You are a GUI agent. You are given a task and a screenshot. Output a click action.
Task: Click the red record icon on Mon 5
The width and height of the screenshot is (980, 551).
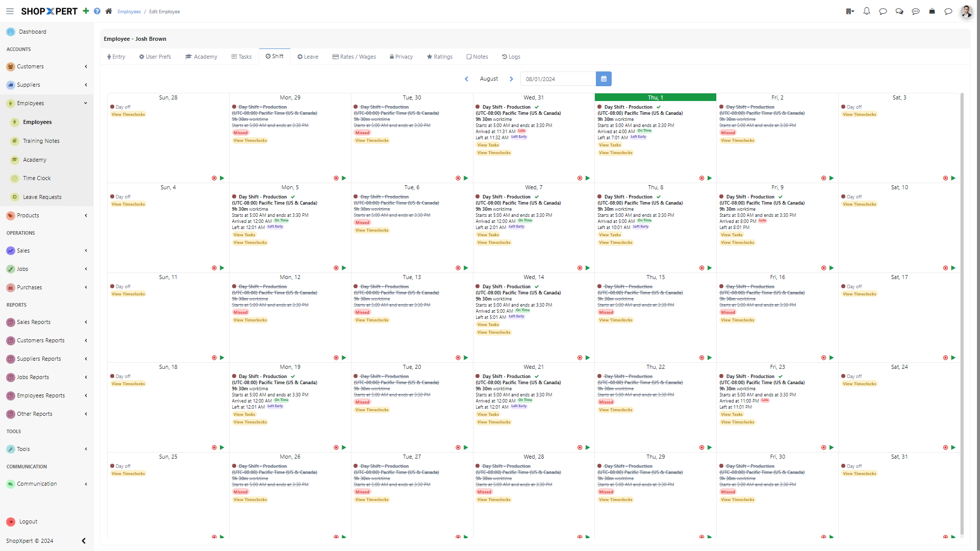pos(336,267)
